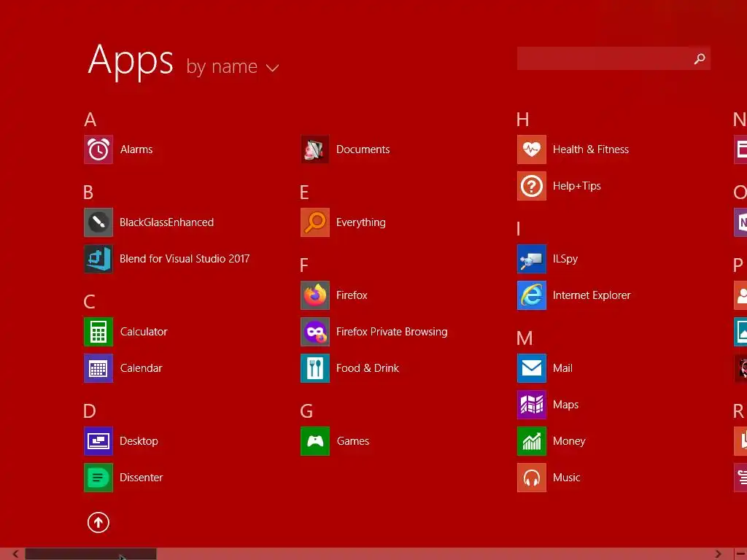Open the Documents icon
Screen dimensions: 747x560
[x=315, y=149]
